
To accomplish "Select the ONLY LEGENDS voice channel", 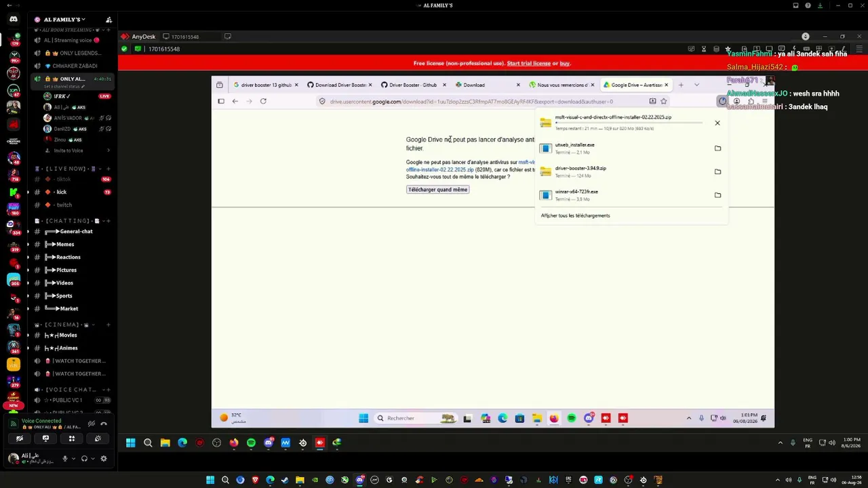I will point(71,53).
